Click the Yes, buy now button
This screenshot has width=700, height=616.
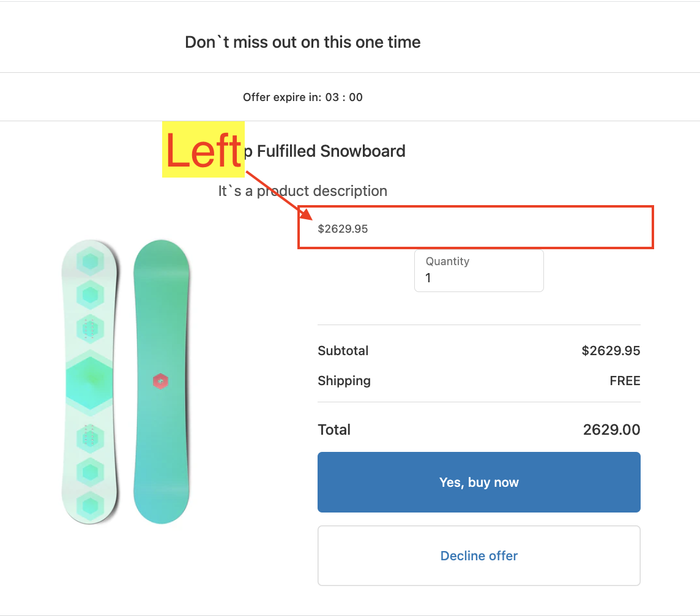[478, 483]
